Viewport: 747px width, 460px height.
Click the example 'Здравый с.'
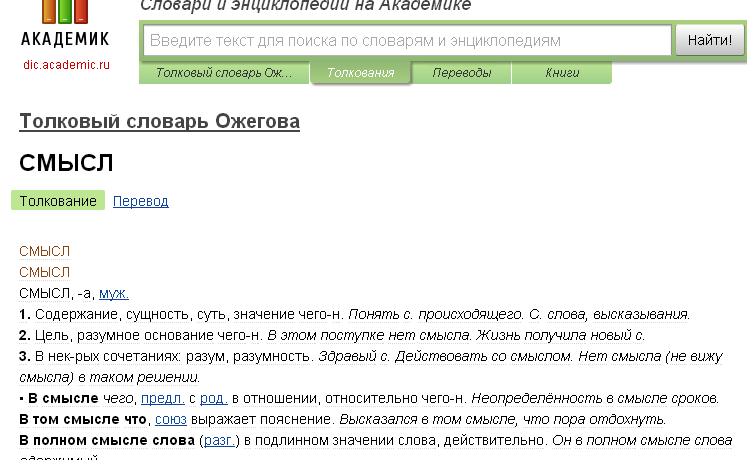354,356
